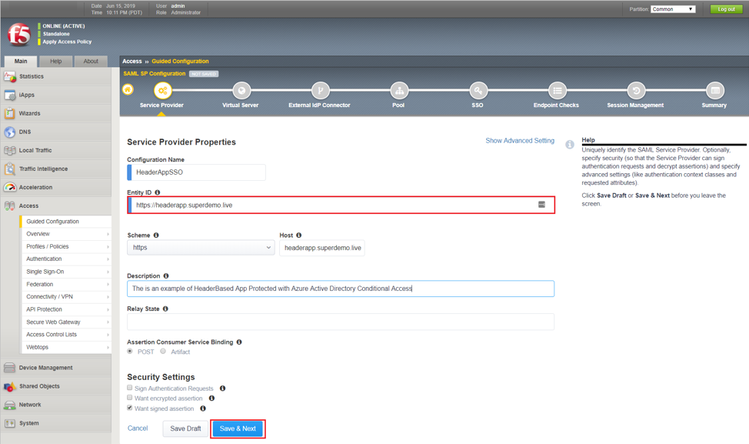749x444 pixels.
Task: Enable Want encrypted assertion checkbox
Action: point(129,398)
